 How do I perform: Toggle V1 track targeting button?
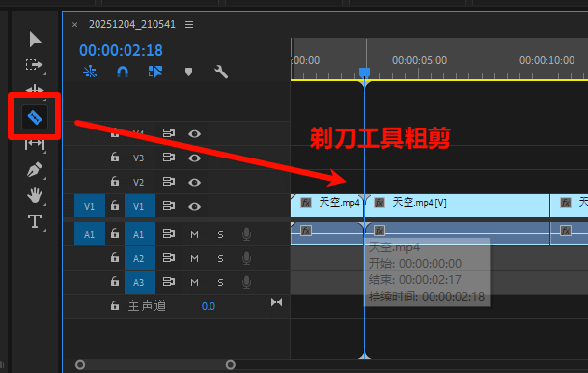pos(140,206)
